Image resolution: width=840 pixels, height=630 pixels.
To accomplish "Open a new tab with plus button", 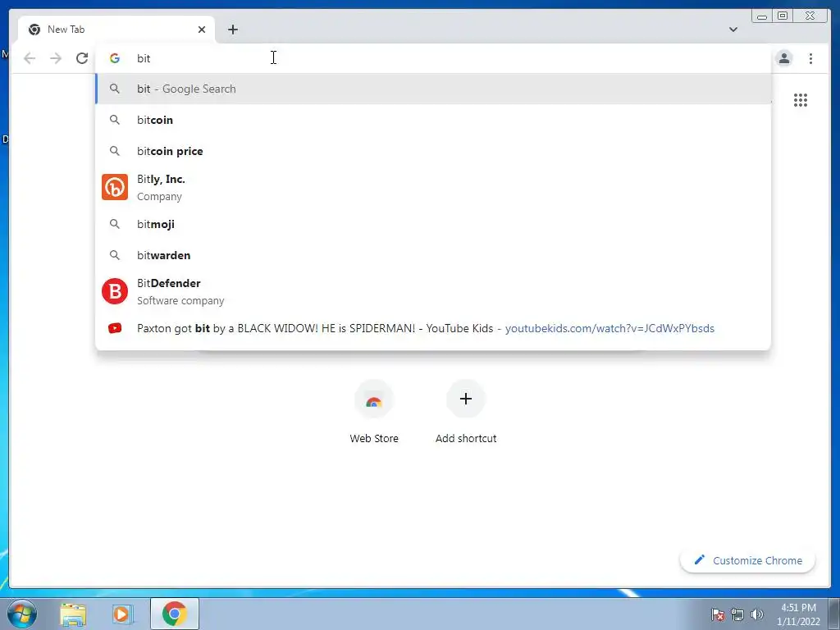I will click(232, 30).
